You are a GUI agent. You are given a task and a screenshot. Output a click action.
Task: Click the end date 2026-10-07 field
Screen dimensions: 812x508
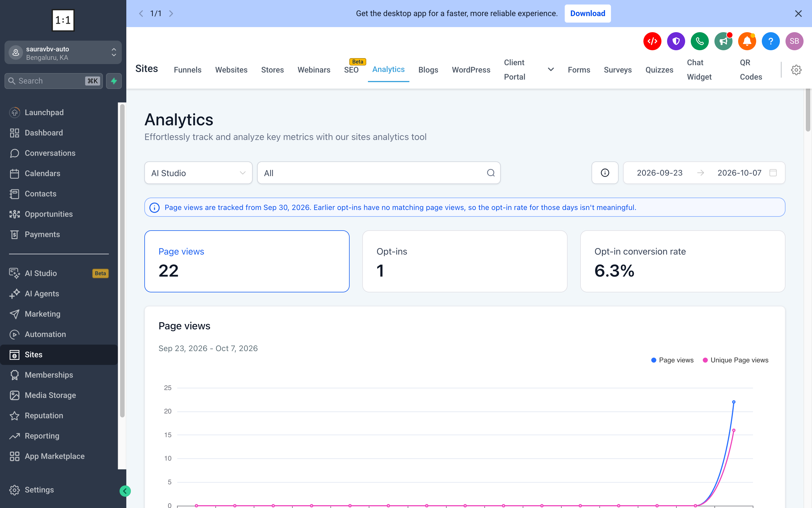[x=739, y=173]
